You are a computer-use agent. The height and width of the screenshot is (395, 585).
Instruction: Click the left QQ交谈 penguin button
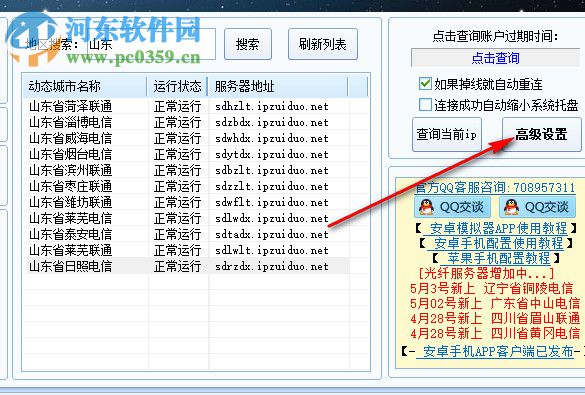(452, 207)
